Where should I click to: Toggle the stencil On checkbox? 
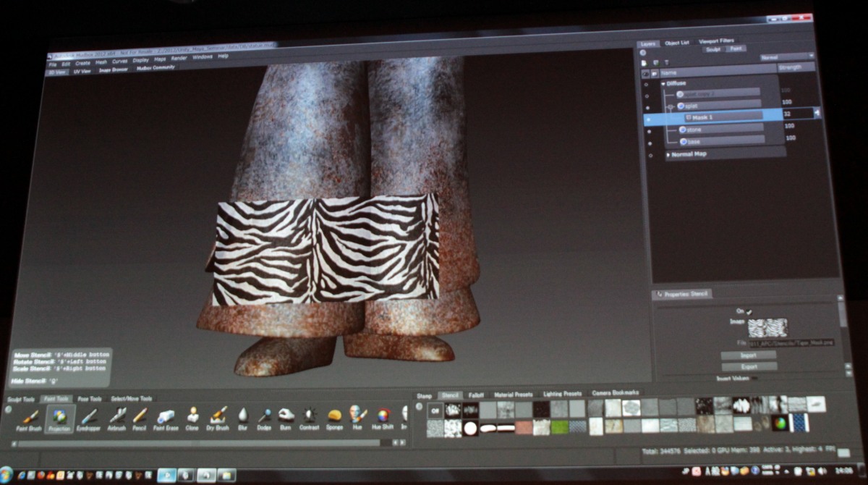point(749,311)
